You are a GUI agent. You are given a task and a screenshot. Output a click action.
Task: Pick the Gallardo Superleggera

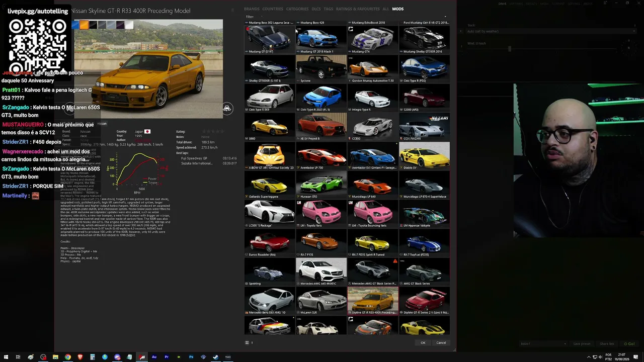270,185
